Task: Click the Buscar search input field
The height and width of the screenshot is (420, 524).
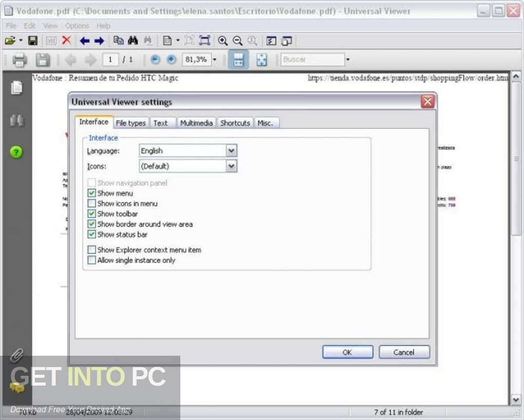Action: tap(312, 60)
